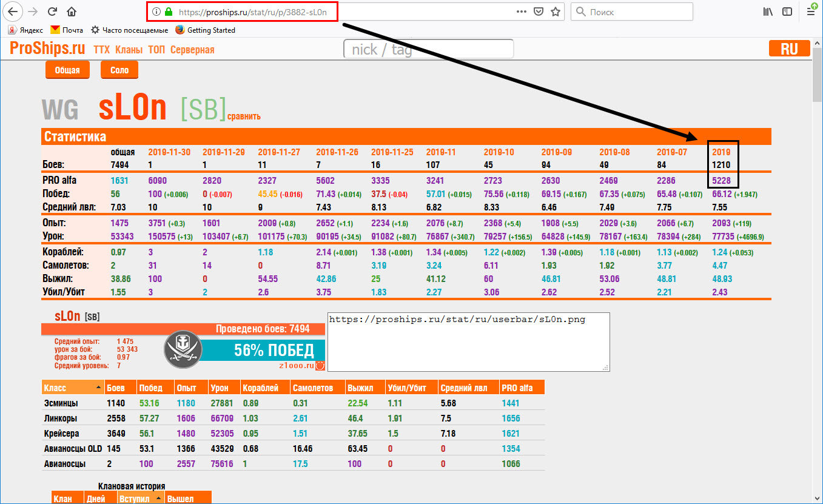
Task: Open the Серверная menu item
Action: click(x=192, y=49)
